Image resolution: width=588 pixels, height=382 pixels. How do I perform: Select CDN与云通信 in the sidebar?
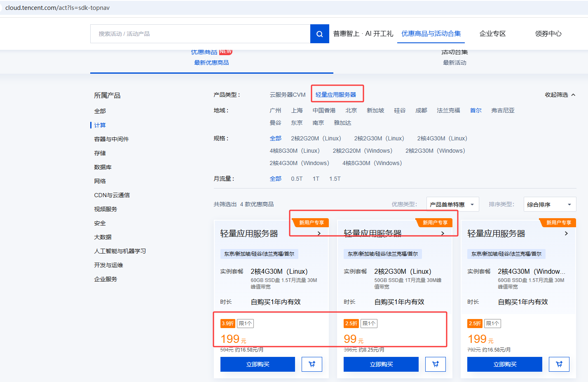pos(112,195)
